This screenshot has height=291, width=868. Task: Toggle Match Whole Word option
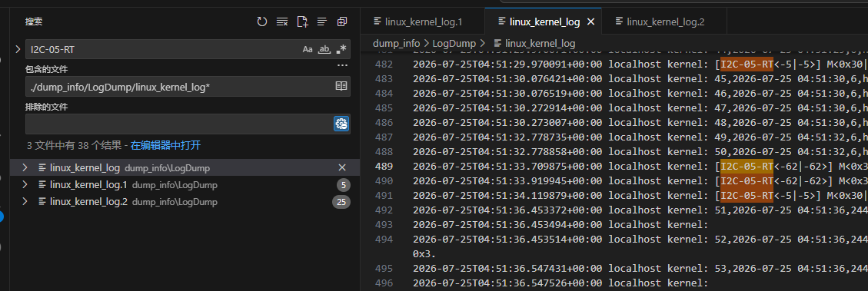(x=324, y=49)
